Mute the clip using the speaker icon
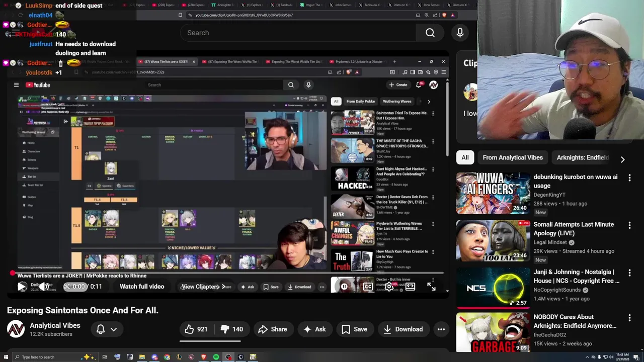 pos(44,287)
